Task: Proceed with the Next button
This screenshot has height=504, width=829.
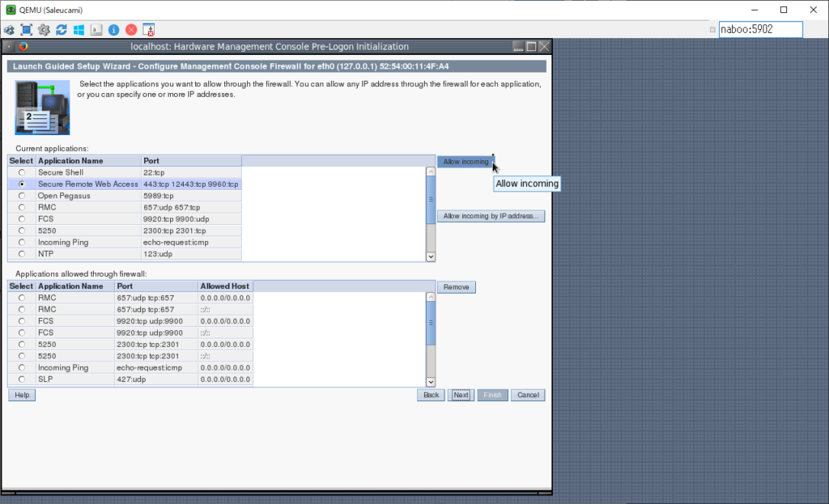Action: 461,395
